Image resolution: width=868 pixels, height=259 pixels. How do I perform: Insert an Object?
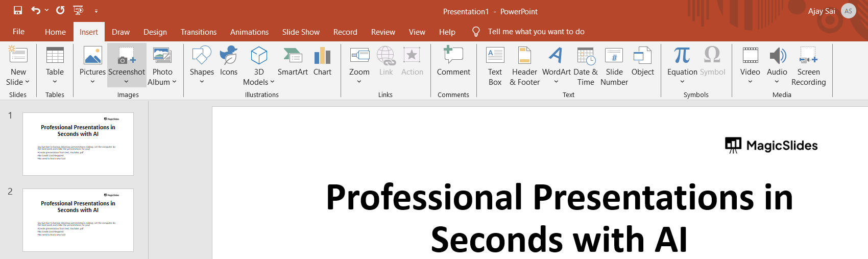pyautogui.click(x=642, y=61)
